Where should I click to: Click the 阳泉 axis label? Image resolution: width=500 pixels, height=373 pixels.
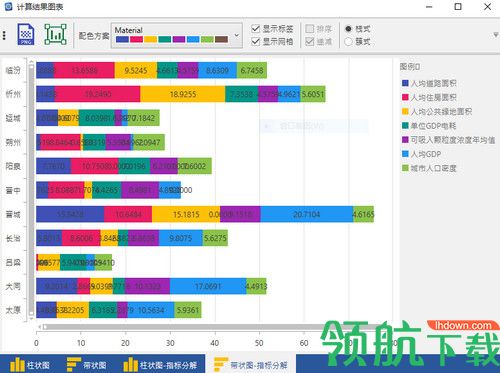(13, 166)
